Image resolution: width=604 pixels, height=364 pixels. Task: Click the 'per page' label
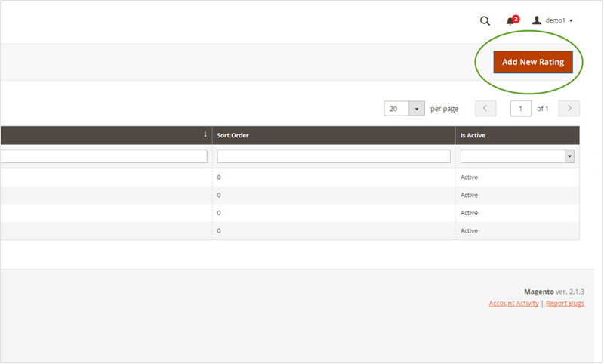pos(444,109)
